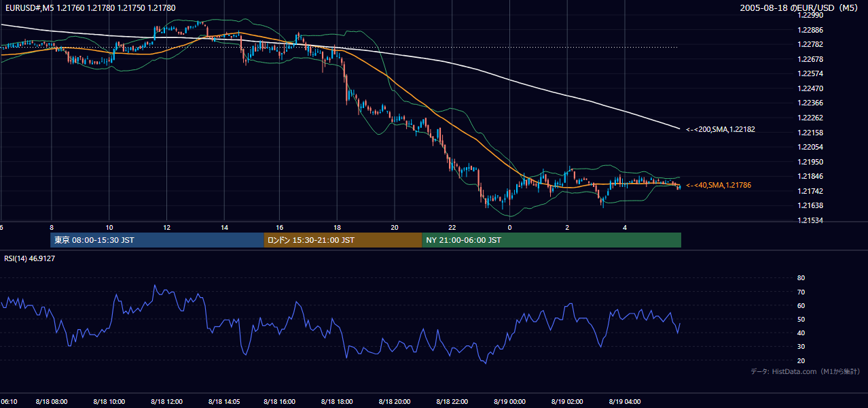Click RSI scale value 30
This screenshot has width=868, height=408.
point(801,347)
